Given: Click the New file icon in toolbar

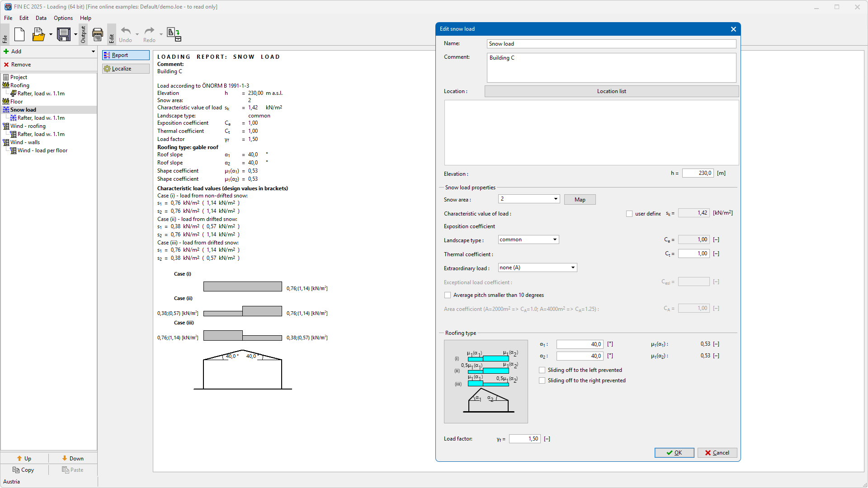Looking at the screenshot, I should [19, 34].
